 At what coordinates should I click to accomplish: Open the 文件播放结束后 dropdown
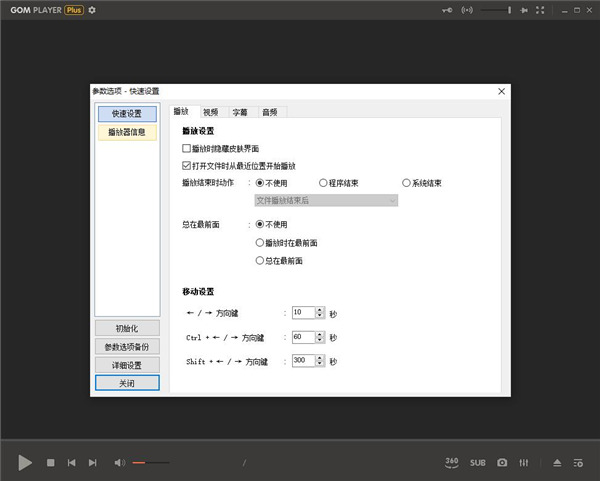[326, 200]
